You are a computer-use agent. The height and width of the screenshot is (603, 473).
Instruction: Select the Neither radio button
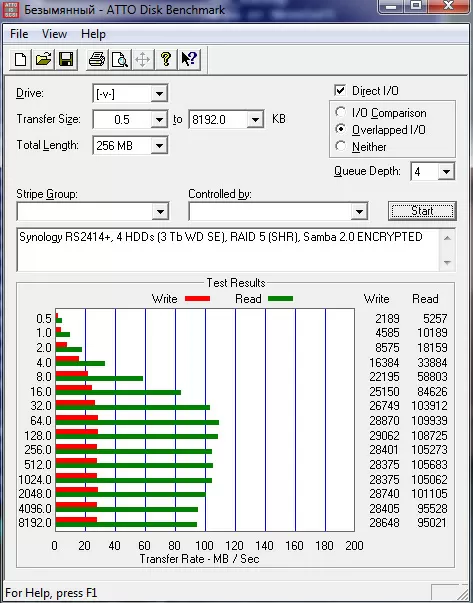pos(340,146)
